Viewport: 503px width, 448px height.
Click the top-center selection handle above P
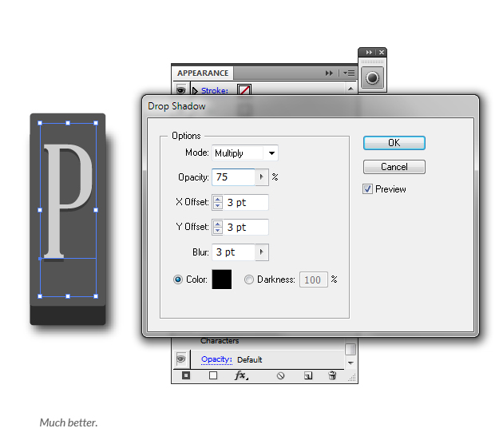point(68,123)
